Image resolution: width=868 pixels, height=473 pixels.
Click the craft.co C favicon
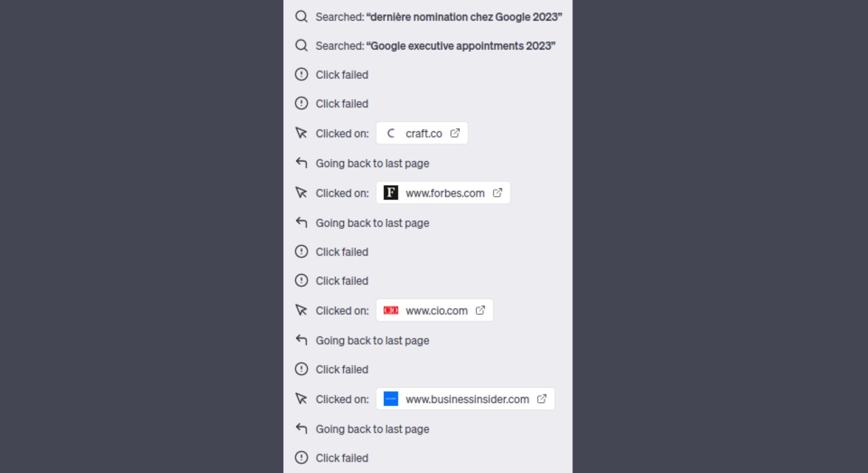coord(391,133)
